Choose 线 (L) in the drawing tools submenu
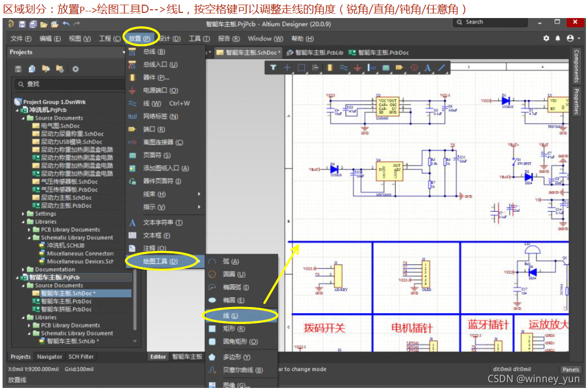This screenshot has height=390, width=588. tap(242, 316)
